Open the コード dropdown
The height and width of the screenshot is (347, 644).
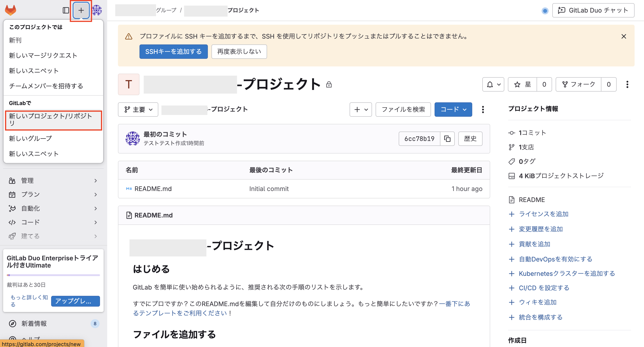point(453,109)
